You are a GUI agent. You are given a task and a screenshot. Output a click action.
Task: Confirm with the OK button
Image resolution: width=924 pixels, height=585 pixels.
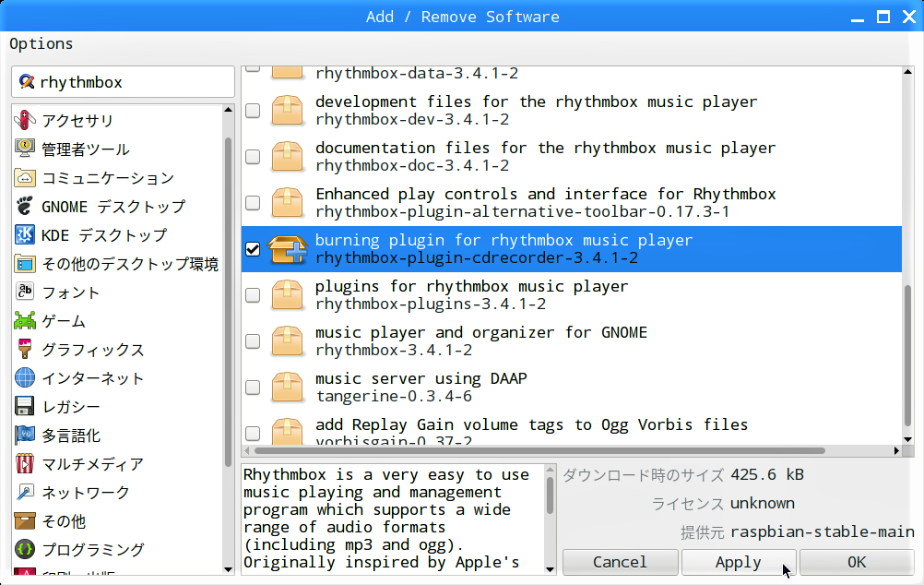857,562
